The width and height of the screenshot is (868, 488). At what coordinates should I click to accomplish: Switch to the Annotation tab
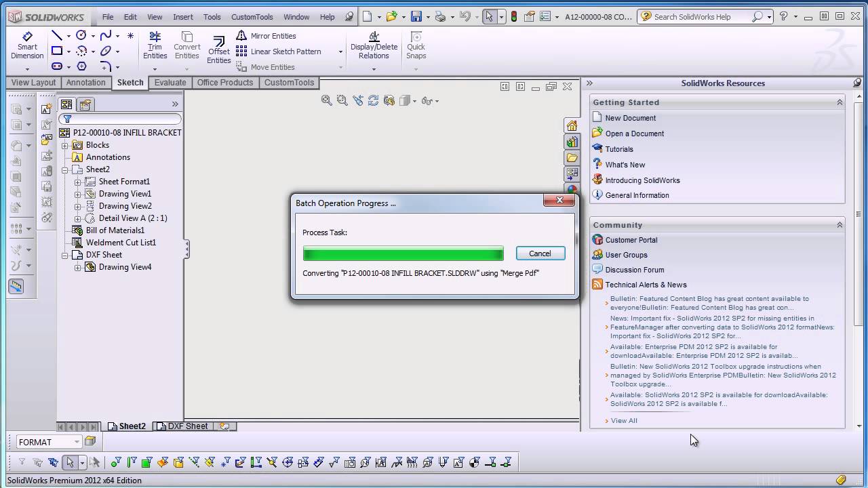[x=85, y=83]
